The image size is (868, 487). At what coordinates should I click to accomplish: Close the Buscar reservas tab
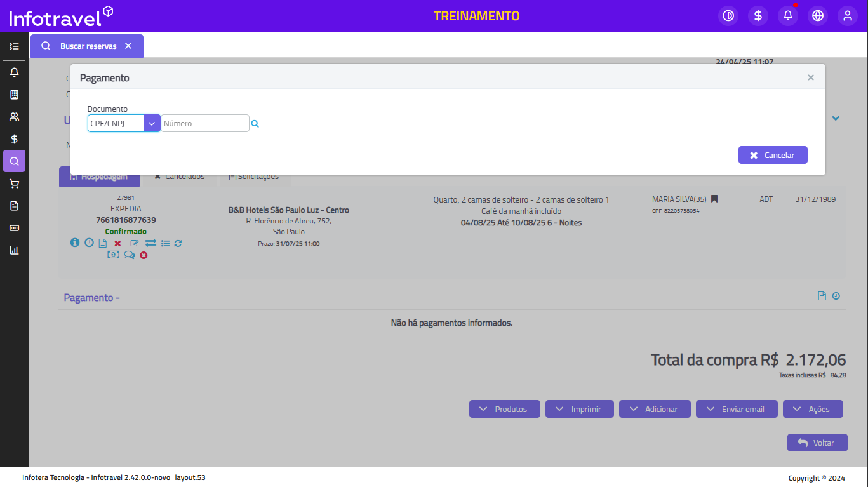[128, 46]
